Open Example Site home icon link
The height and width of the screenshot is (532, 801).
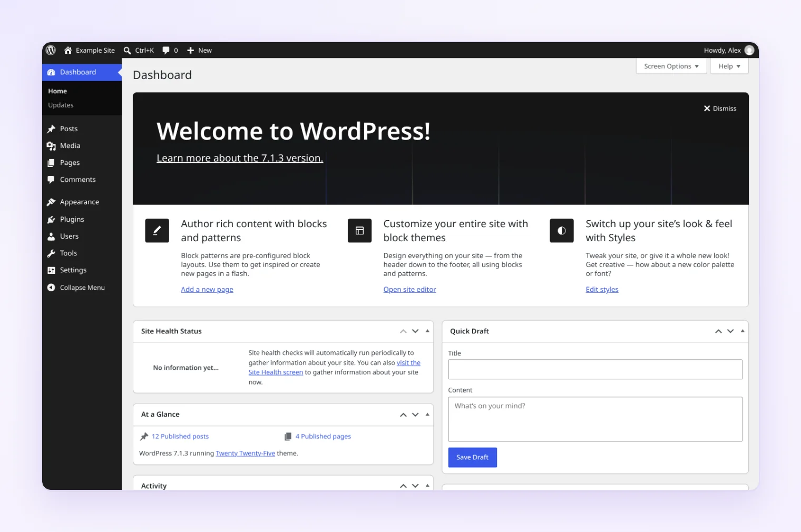click(68, 50)
